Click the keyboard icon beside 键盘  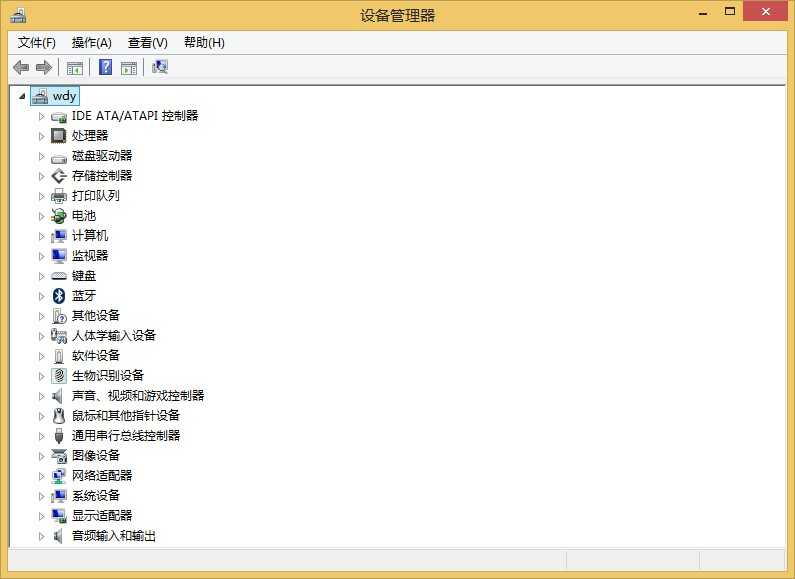(x=59, y=276)
